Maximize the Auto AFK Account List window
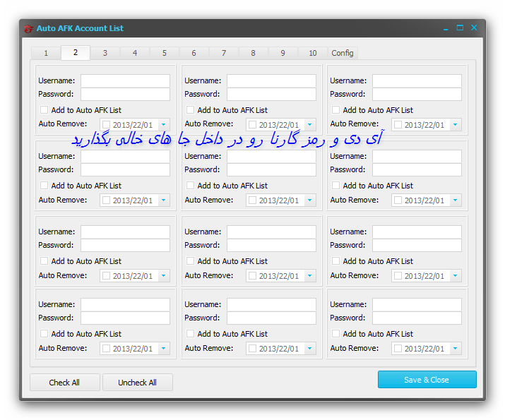Image resolution: width=505 pixels, height=420 pixels. [460, 28]
